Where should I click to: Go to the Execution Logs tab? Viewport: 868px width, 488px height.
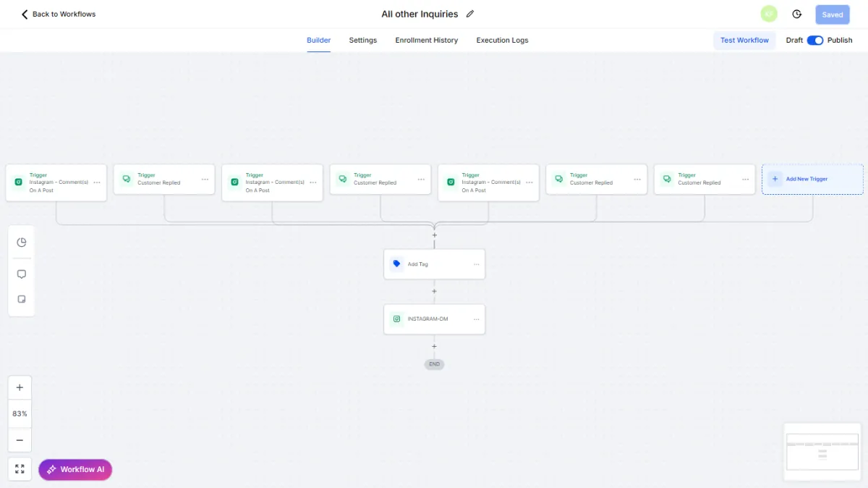pos(502,41)
